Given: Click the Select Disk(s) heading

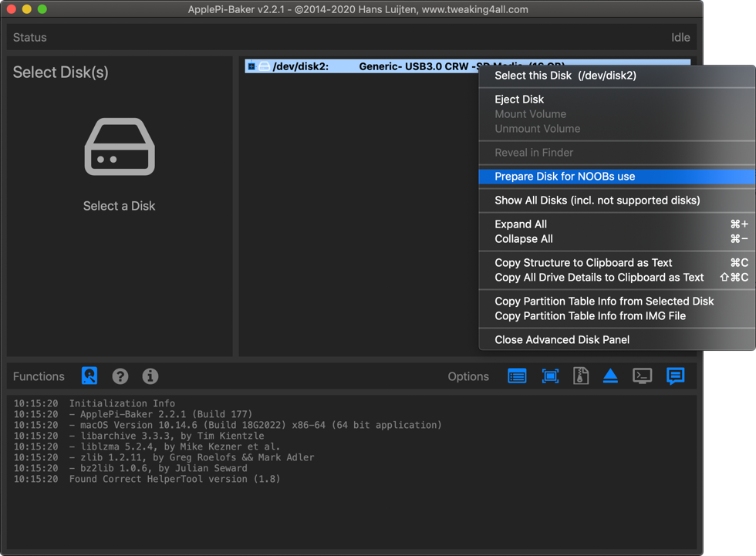Looking at the screenshot, I should pos(61,72).
